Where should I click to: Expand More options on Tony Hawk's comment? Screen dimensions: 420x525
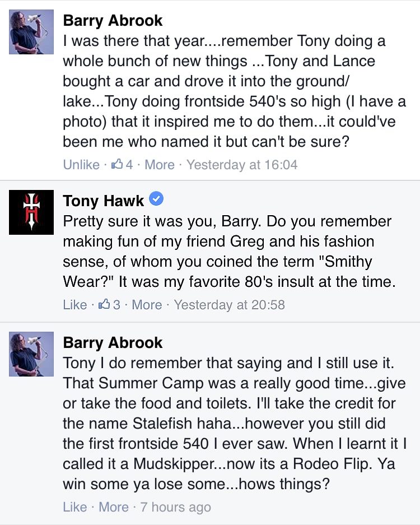[x=147, y=305]
